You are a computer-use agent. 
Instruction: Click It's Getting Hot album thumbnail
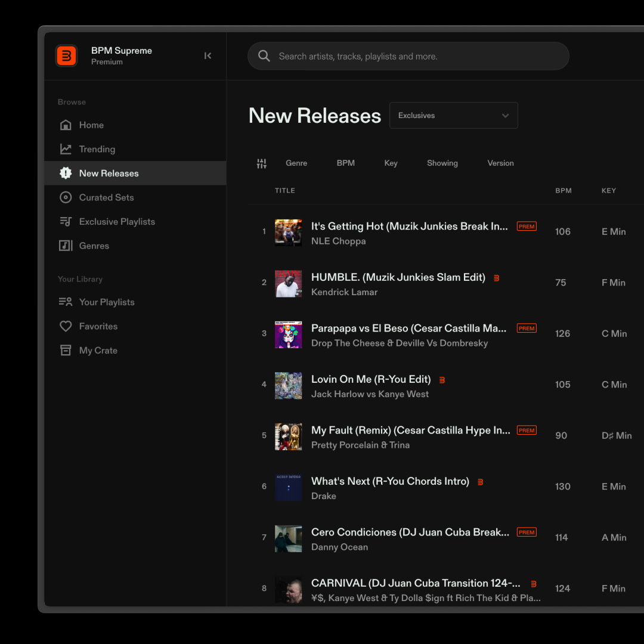click(289, 233)
